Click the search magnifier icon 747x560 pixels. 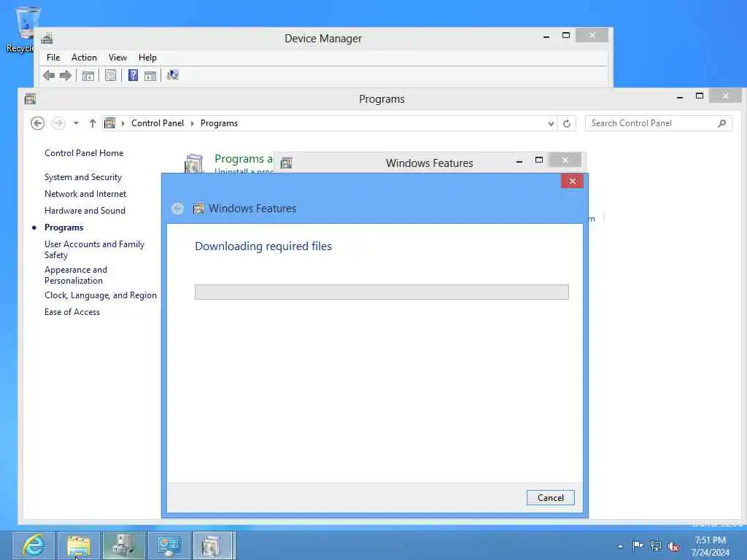coord(721,123)
